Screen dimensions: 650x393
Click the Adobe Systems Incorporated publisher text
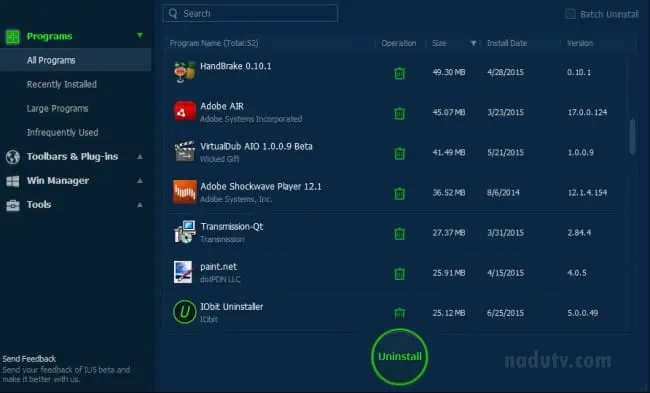coord(251,119)
